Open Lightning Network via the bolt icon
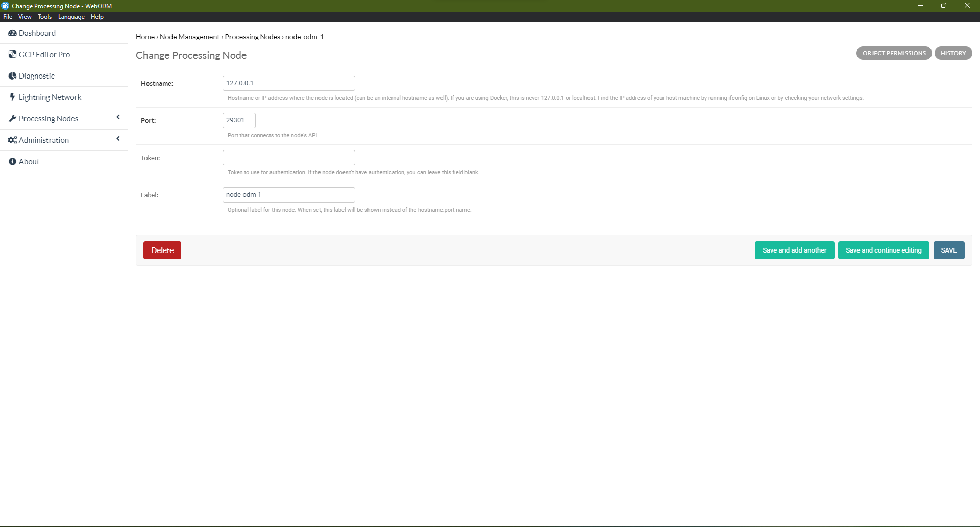This screenshot has height=527, width=980. click(12, 97)
